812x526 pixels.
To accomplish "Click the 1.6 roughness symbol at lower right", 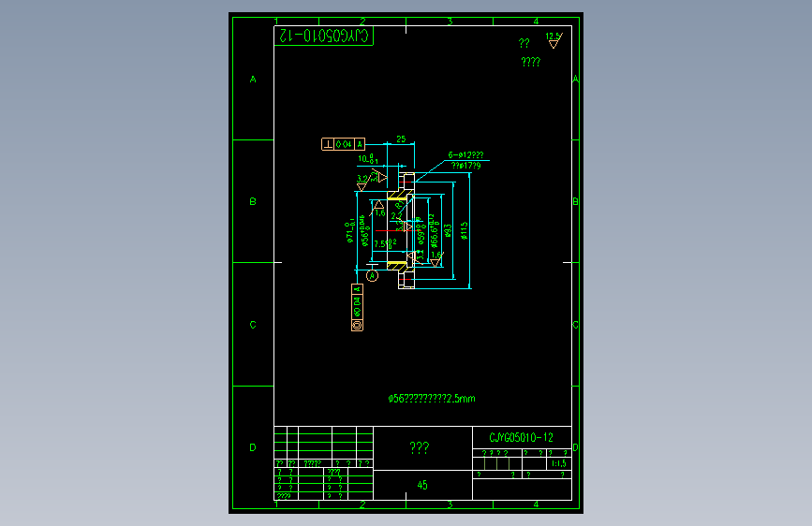I will coord(437,259).
